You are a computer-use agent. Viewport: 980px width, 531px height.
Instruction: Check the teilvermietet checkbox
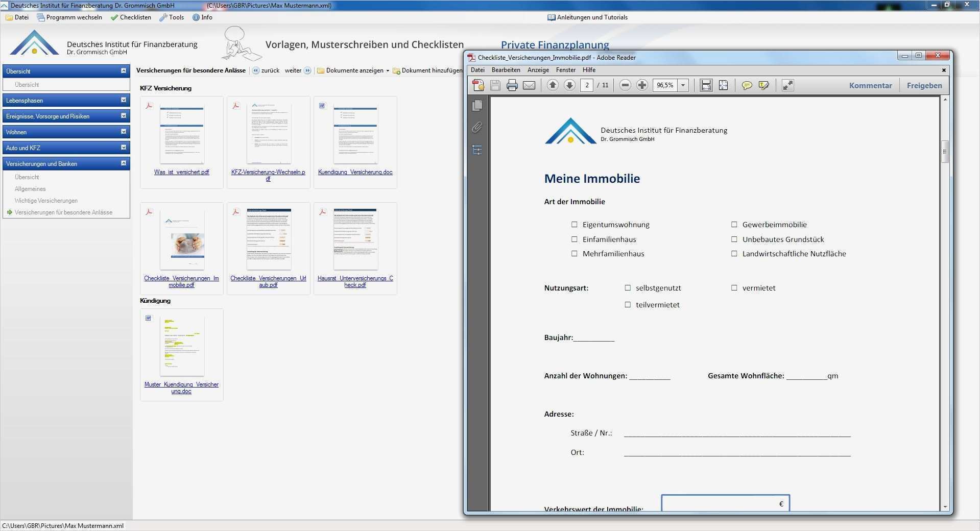(x=628, y=305)
